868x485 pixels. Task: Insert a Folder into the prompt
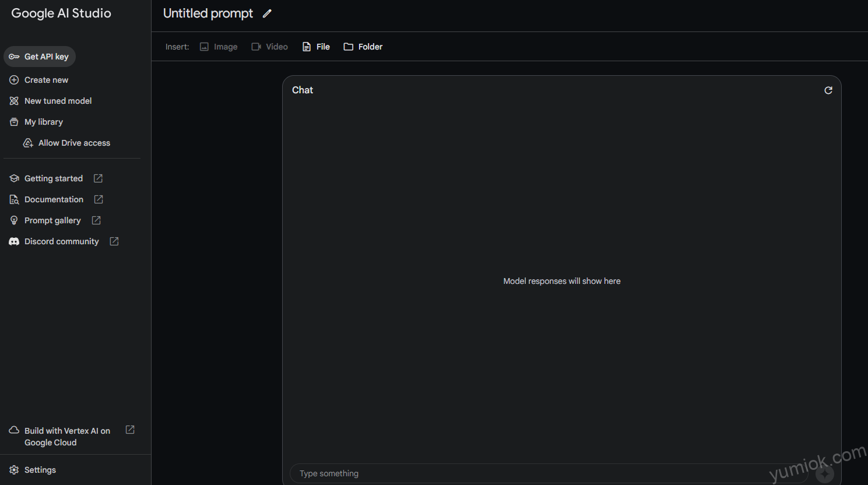pyautogui.click(x=363, y=47)
